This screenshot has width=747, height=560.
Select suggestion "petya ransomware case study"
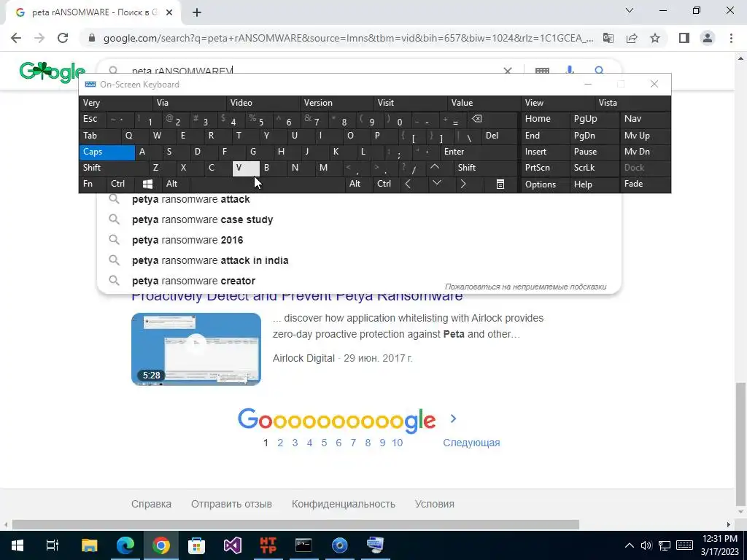[359, 220]
